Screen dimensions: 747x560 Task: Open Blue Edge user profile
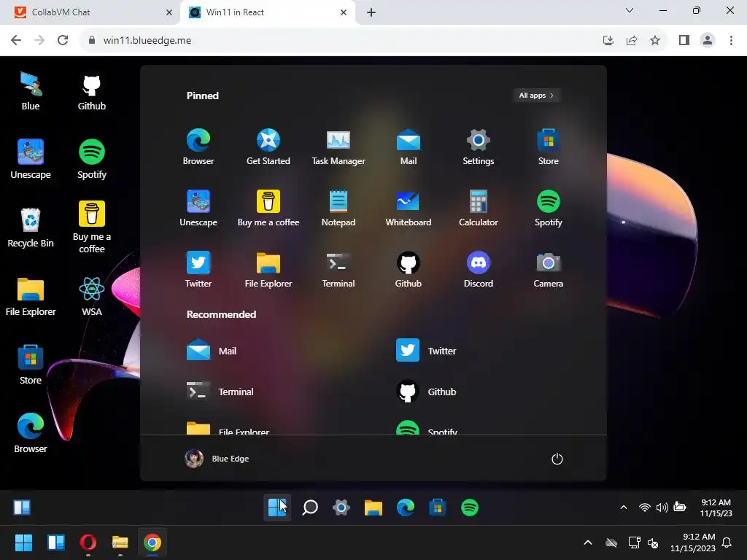[217, 459]
